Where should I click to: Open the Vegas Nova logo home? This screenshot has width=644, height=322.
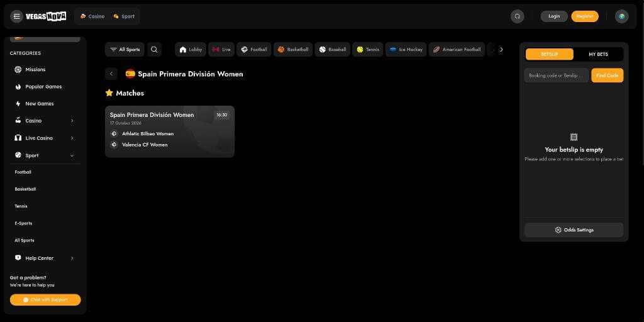tap(45, 16)
